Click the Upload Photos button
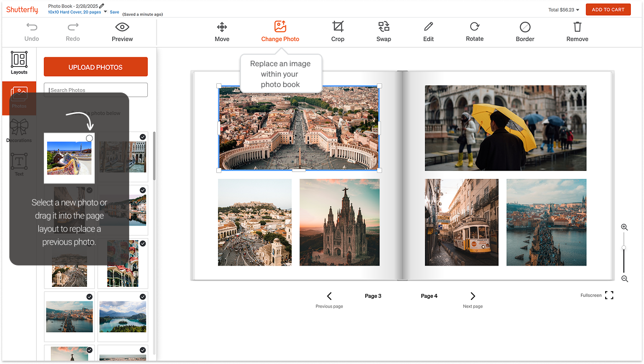Viewport: 644px width, 364px height. (x=96, y=67)
